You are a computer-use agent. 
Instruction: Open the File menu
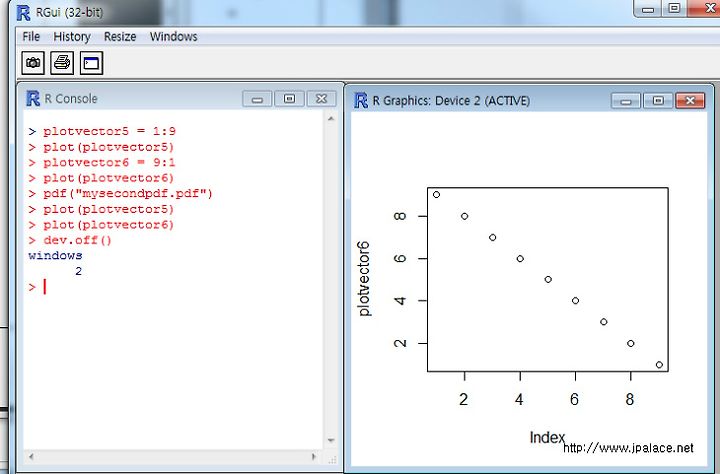tap(31, 36)
